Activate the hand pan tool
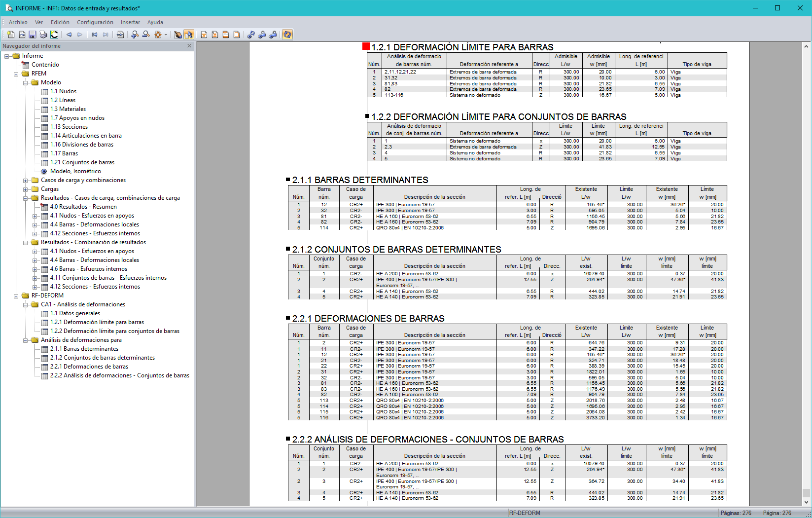 [x=178, y=35]
